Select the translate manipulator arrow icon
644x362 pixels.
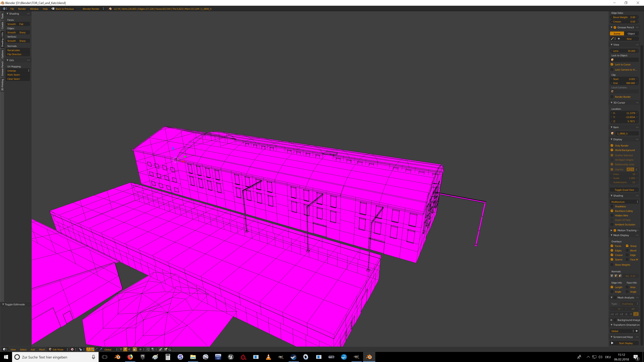tap(93, 349)
